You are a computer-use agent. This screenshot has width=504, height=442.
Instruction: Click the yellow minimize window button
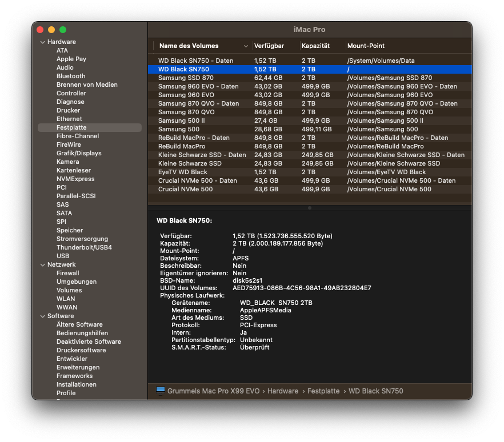tap(51, 30)
